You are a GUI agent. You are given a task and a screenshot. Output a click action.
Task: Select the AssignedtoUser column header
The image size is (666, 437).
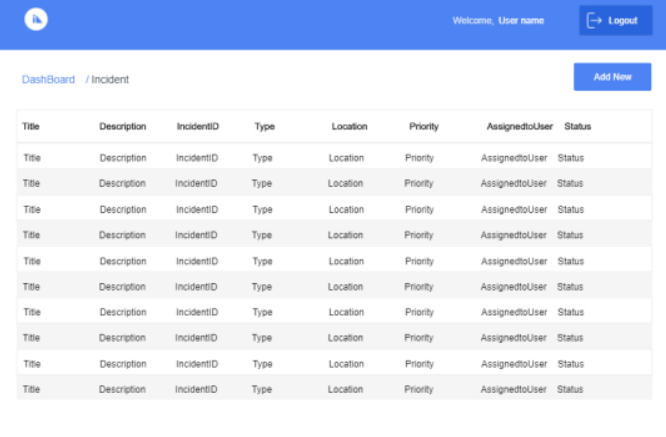pyautogui.click(x=519, y=126)
